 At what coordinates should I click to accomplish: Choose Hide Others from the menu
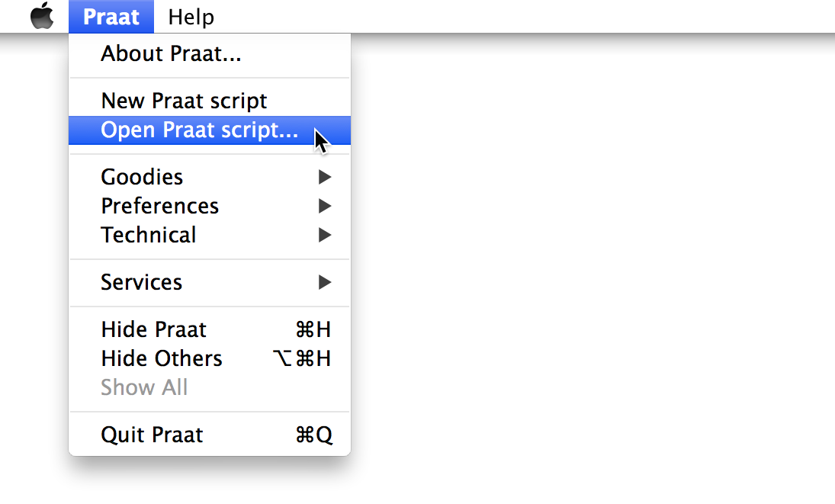(162, 358)
